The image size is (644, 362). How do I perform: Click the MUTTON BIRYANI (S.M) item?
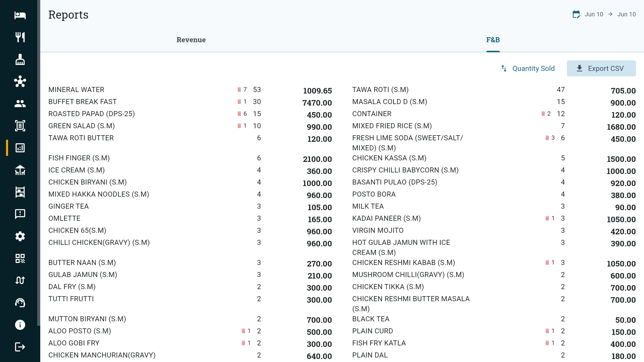(x=87, y=319)
